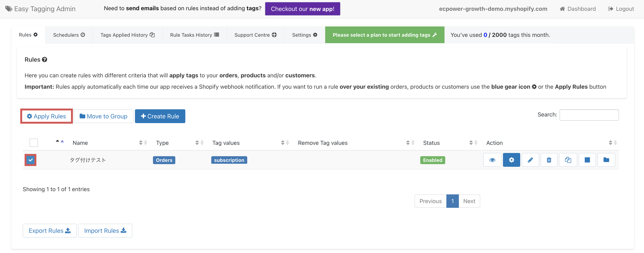Duplicate the rule with the copy icon
Image resolution: width=644 pixels, height=253 pixels.
[x=568, y=160]
